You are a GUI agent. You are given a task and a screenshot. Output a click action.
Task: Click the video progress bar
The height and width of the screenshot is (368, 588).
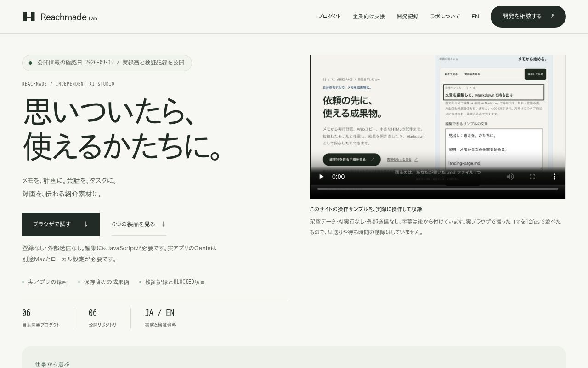coord(438,189)
